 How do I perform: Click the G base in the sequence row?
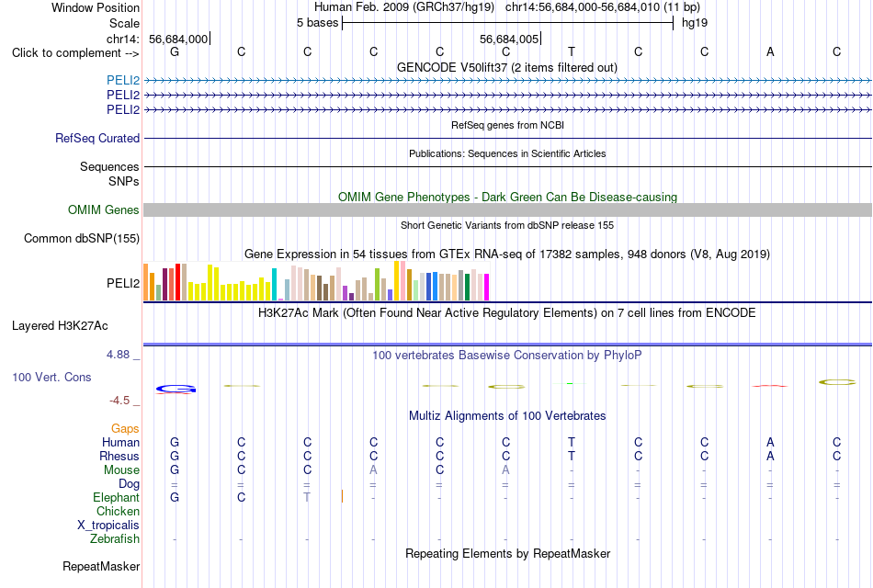(x=175, y=51)
